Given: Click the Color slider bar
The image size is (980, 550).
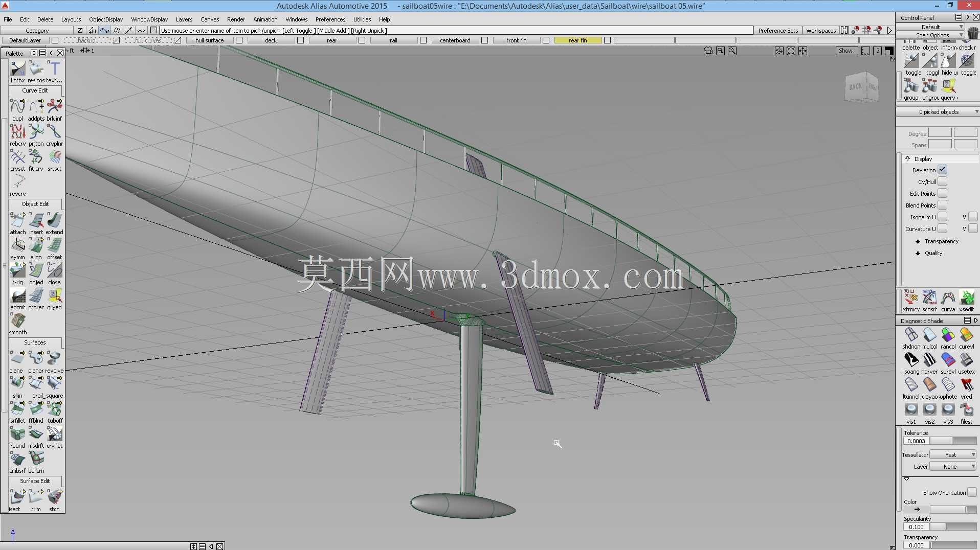Looking at the screenshot, I should point(953,510).
